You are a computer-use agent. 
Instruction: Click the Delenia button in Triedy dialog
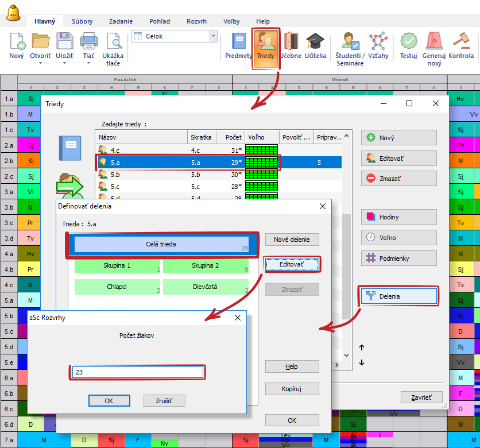(x=399, y=296)
